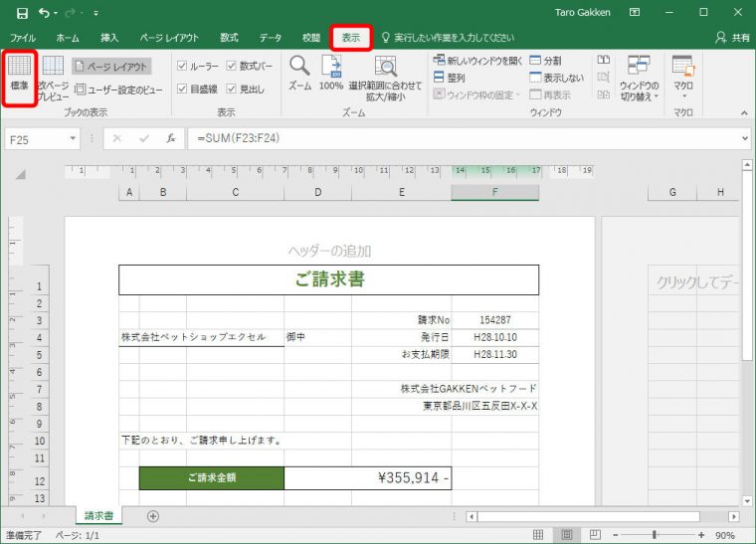Viewport: 756px width, 544px height.
Task: Click View Side by Side icon
Action: (x=603, y=60)
